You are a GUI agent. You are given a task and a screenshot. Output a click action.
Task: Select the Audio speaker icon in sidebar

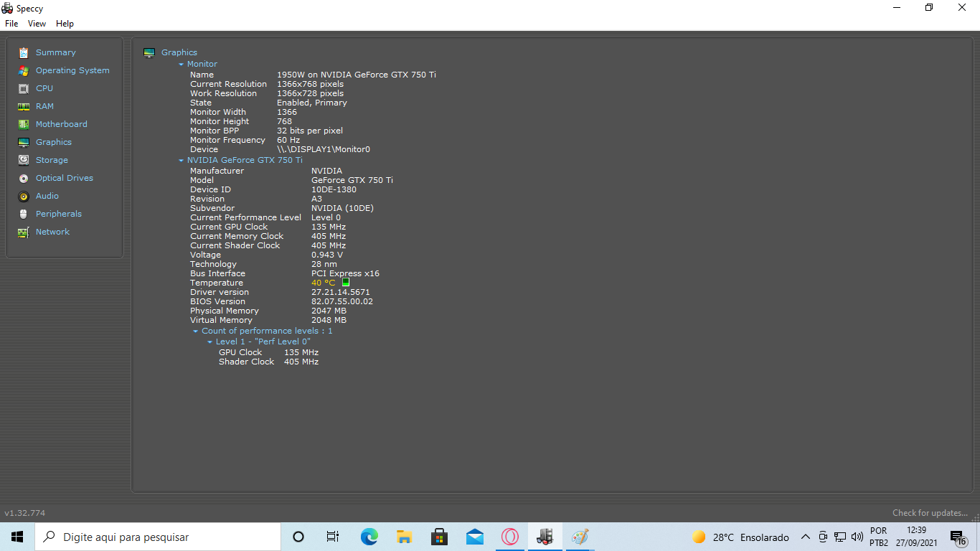[24, 196]
